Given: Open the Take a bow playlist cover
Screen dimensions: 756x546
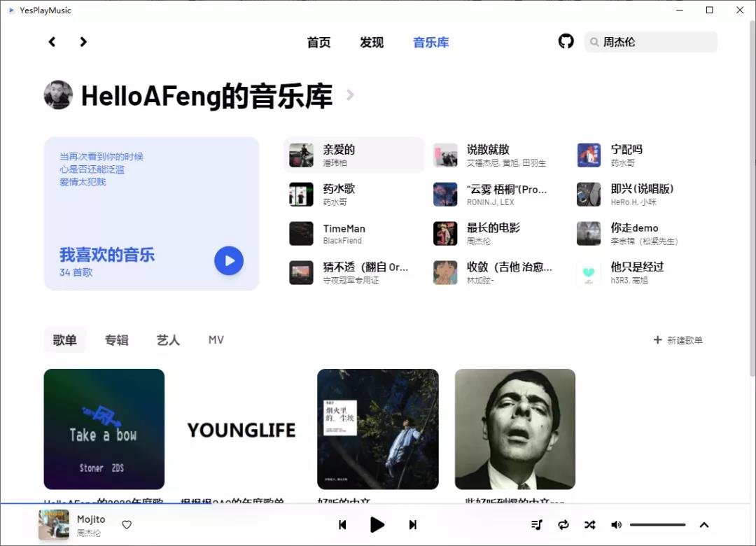Looking at the screenshot, I should (x=104, y=429).
